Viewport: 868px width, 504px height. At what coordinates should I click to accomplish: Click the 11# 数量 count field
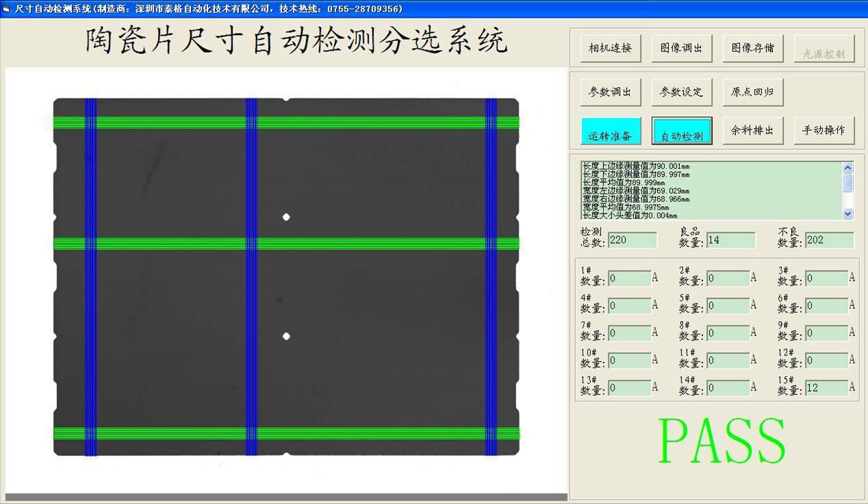pyautogui.click(x=728, y=361)
